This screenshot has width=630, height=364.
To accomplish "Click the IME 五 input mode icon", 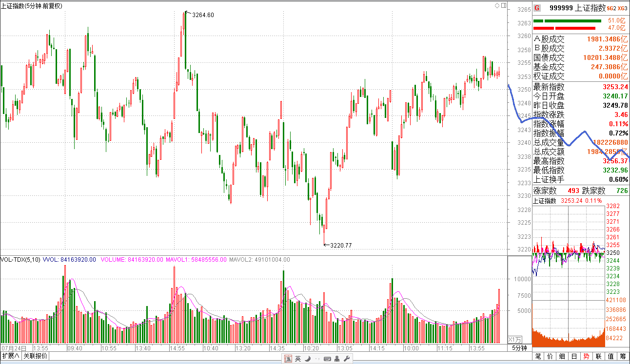I will coord(288,359).
